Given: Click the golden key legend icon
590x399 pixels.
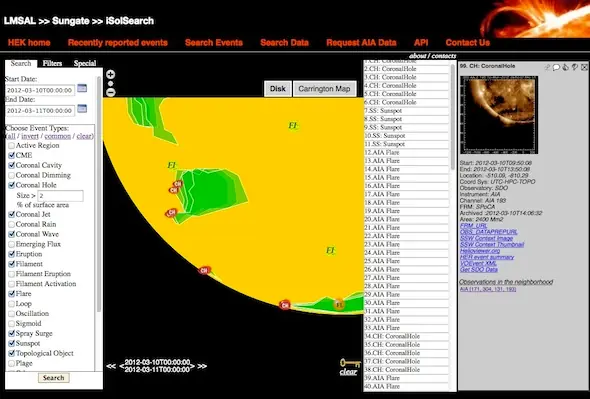Looking at the screenshot, I should [x=350, y=363].
